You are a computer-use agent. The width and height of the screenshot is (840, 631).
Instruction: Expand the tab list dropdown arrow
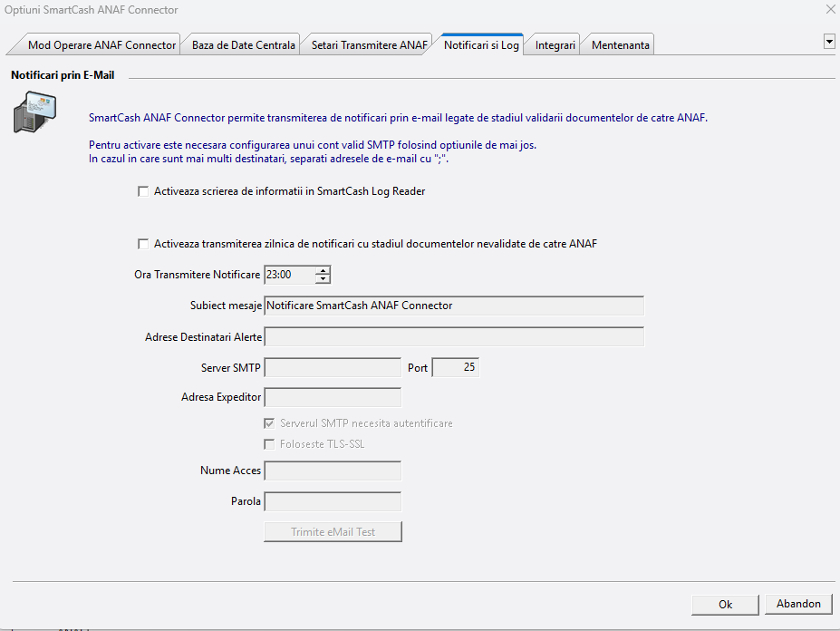(x=829, y=42)
